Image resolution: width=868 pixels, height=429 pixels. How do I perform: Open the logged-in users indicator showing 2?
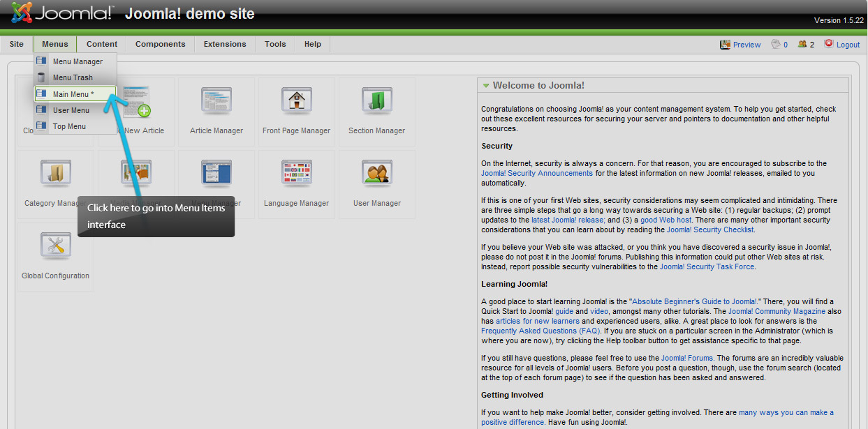806,45
